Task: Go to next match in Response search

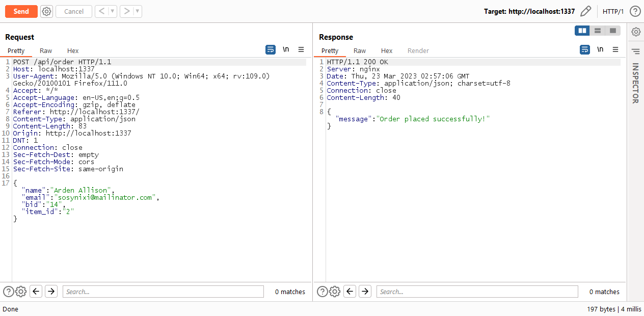Action: 365,292
